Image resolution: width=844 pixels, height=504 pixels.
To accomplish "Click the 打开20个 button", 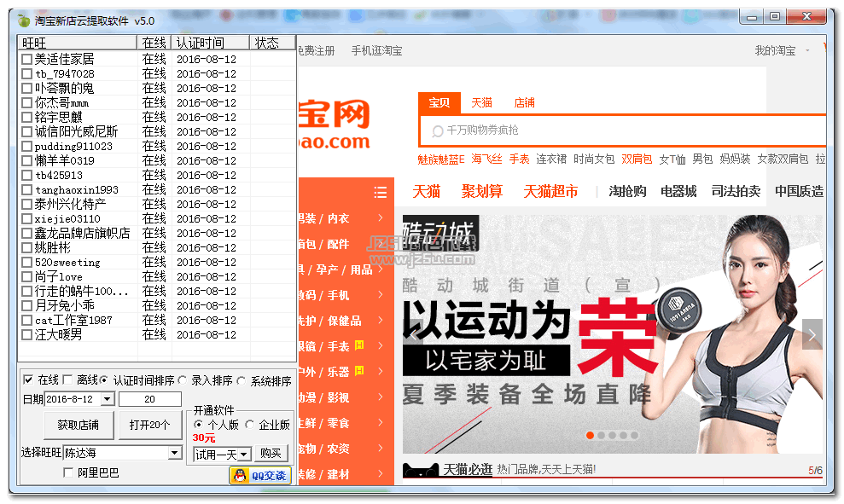I will click(x=149, y=426).
